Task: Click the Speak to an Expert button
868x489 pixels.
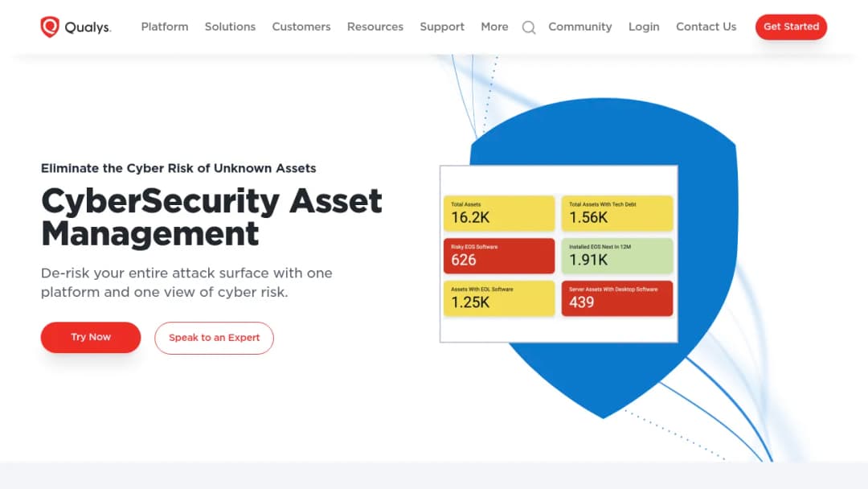Action: pos(215,338)
